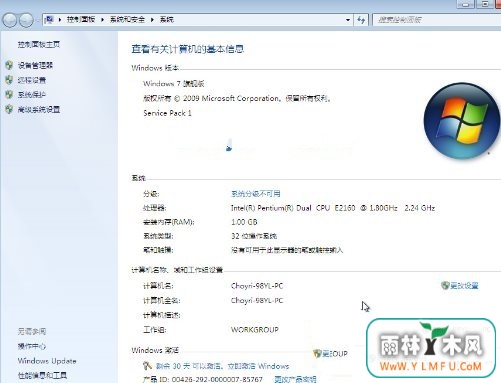Image resolution: width=501 pixels, height=383 pixels.
Task: Go back with the Back arrow button
Action: tap(10, 20)
